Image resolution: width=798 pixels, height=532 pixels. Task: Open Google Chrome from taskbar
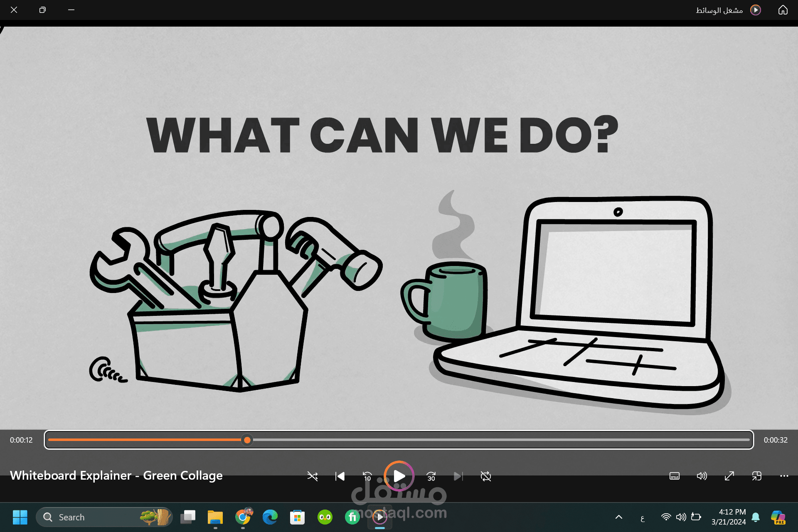point(243,517)
